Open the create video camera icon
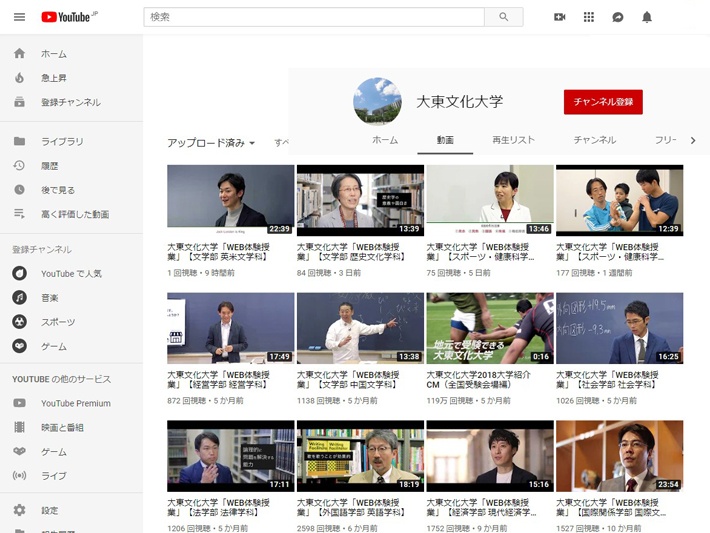710x533 pixels. tap(560, 17)
